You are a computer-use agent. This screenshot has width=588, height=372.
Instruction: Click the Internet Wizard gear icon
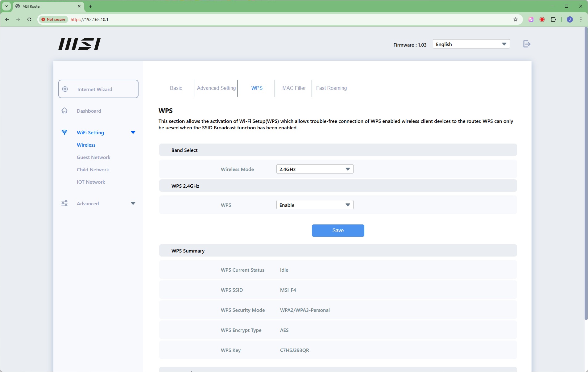click(x=65, y=89)
